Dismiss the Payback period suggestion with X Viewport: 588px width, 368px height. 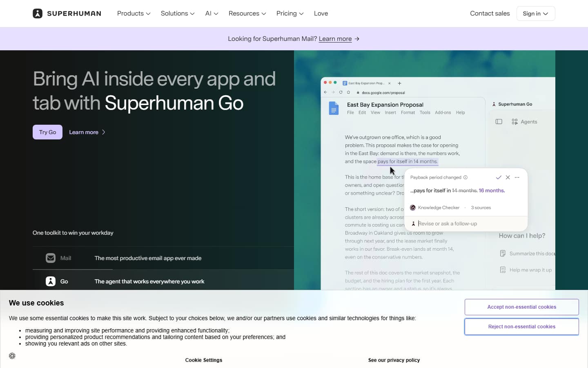[x=508, y=177]
